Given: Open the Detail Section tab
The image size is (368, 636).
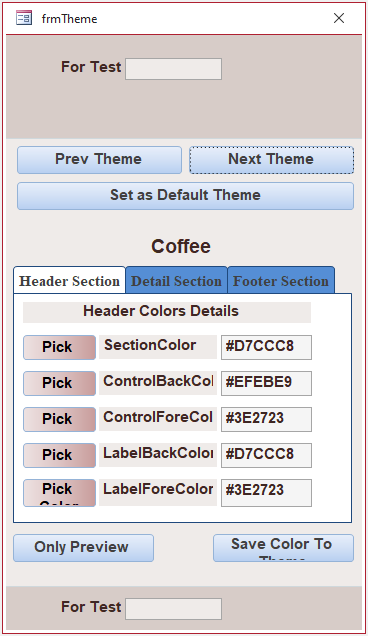Looking at the screenshot, I should [x=176, y=280].
